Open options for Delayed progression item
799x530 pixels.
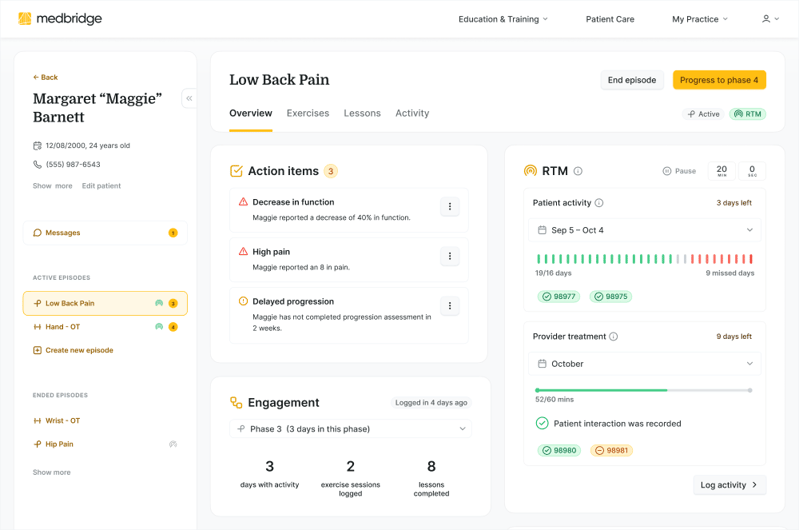point(449,306)
